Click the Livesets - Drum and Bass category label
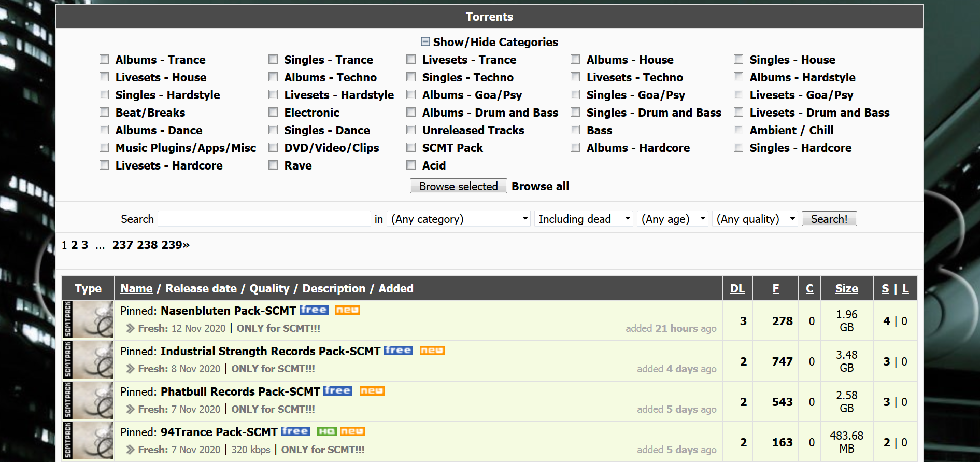The image size is (980, 462). [819, 113]
